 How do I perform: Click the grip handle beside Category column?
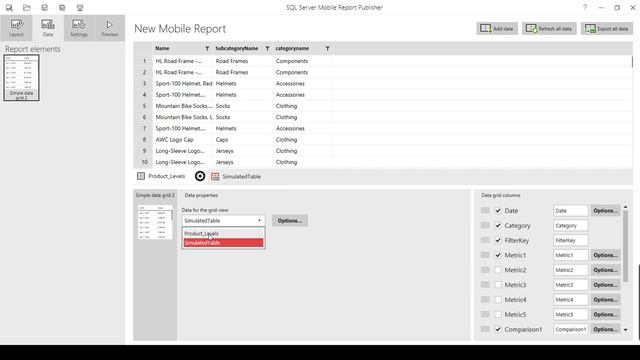coord(485,225)
